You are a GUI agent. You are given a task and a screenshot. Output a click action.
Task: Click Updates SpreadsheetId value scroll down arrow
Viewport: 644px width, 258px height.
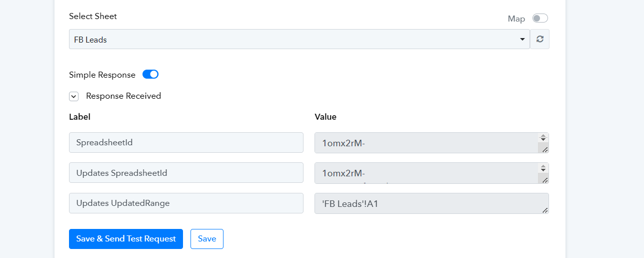tap(543, 170)
